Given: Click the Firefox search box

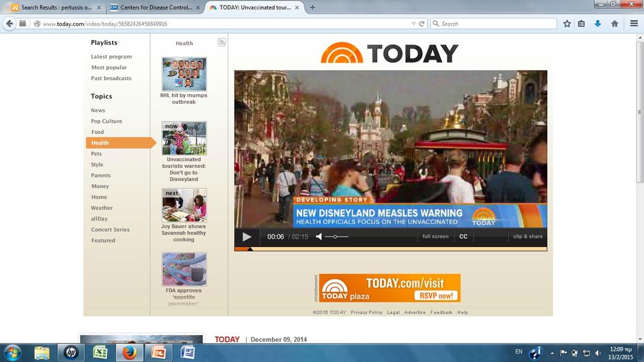Looking at the screenshot, I should 494,24.
